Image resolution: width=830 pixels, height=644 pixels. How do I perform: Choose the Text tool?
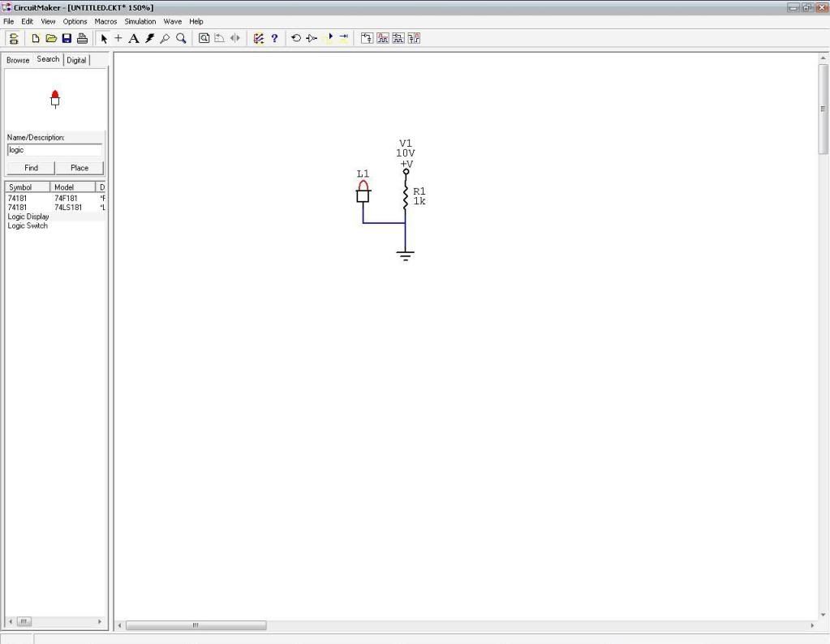pos(134,38)
